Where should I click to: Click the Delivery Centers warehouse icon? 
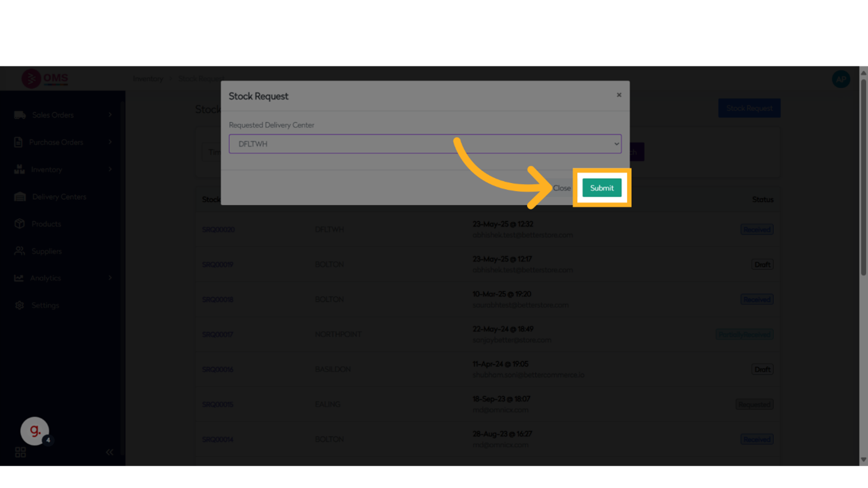20,197
